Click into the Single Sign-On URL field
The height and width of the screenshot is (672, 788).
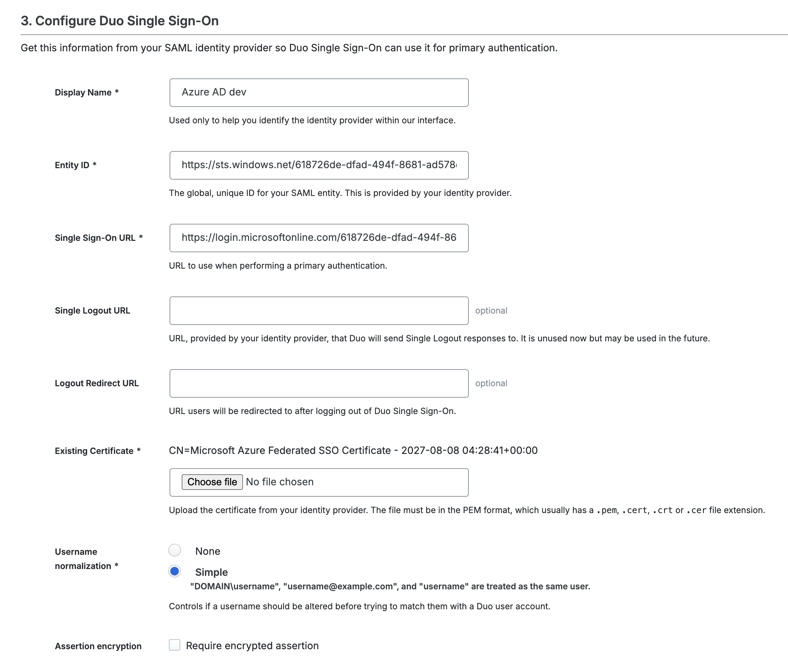[x=319, y=238]
